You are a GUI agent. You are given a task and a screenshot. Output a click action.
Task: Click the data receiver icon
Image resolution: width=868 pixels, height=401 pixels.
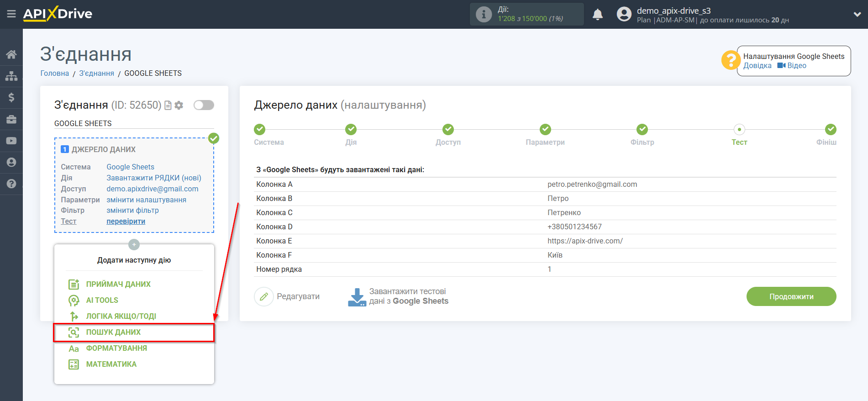pyautogui.click(x=74, y=284)
